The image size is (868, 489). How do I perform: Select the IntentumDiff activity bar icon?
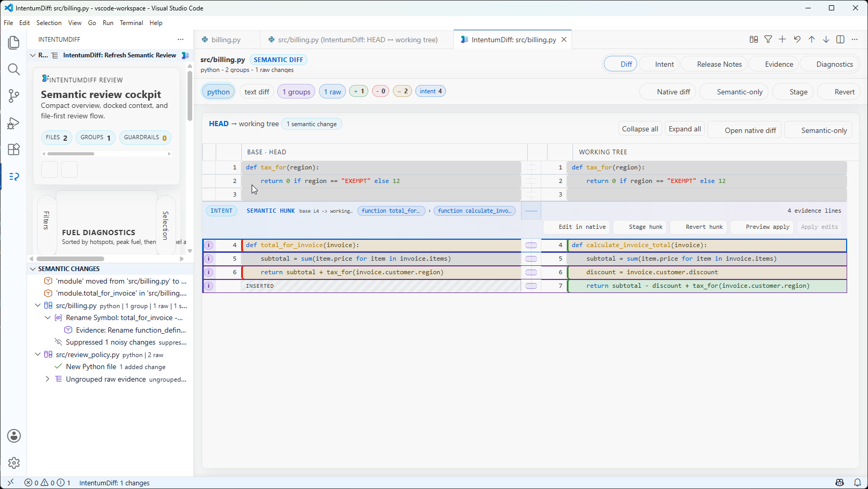[x=14, y=177]
